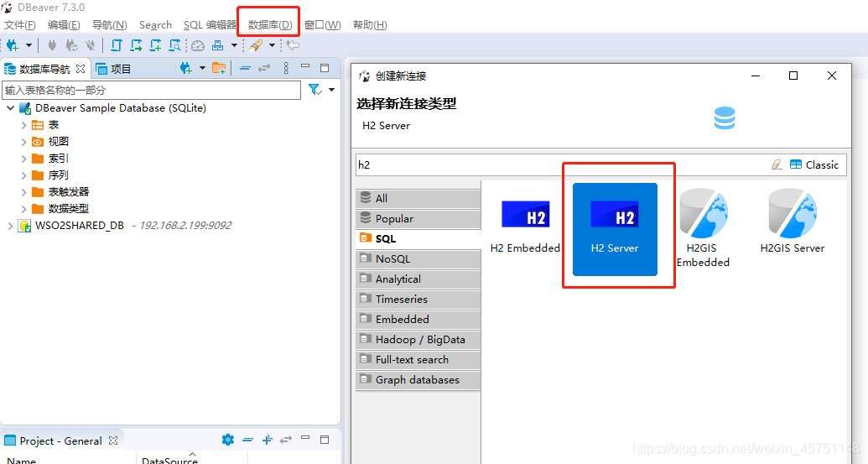Screen dimensions: 868x464
Task: Open the dashboard gauge icon in toolbar
Action: tap(198, 45)
